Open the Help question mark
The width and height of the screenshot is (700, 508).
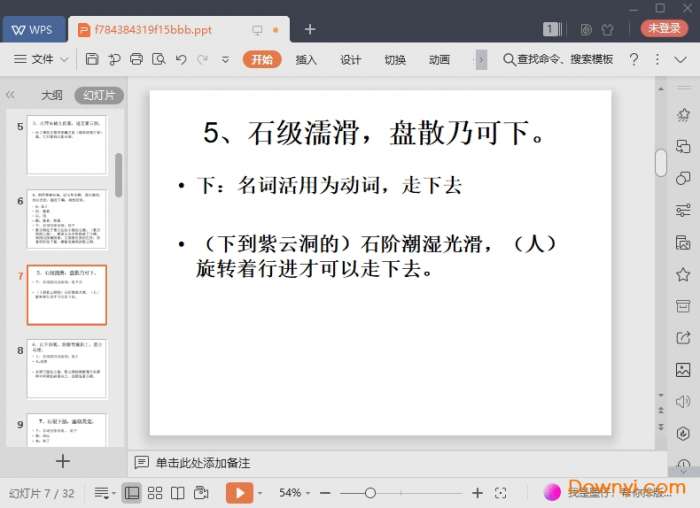[x=634, y=59]
